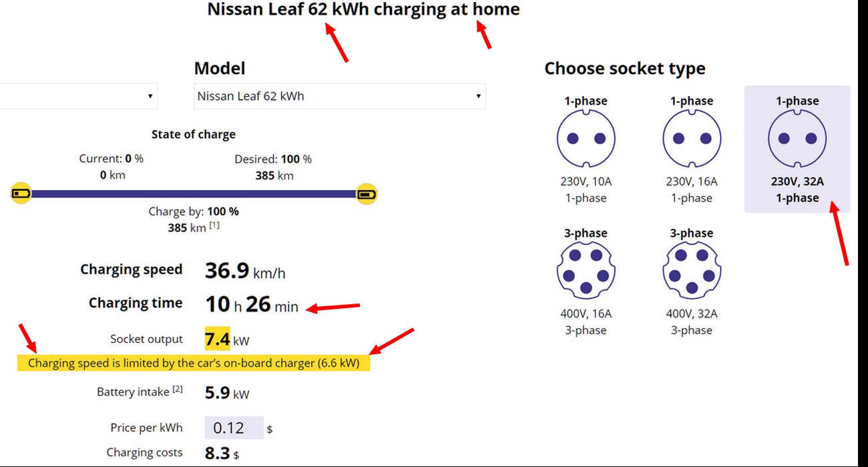This screenshot has width=868, height=467.
Task: Click the current charge battery handle icon
Action: tap(21, 194)
